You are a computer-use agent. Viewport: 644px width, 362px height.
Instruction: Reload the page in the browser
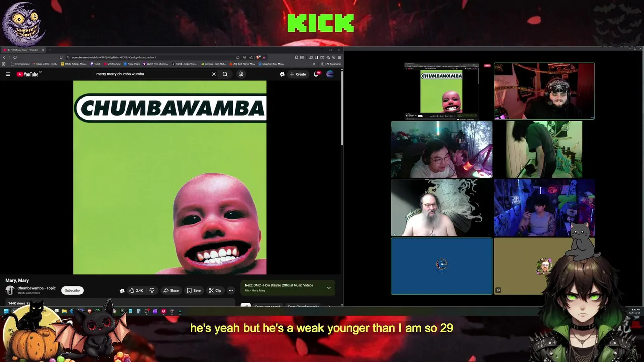[15, 57]
